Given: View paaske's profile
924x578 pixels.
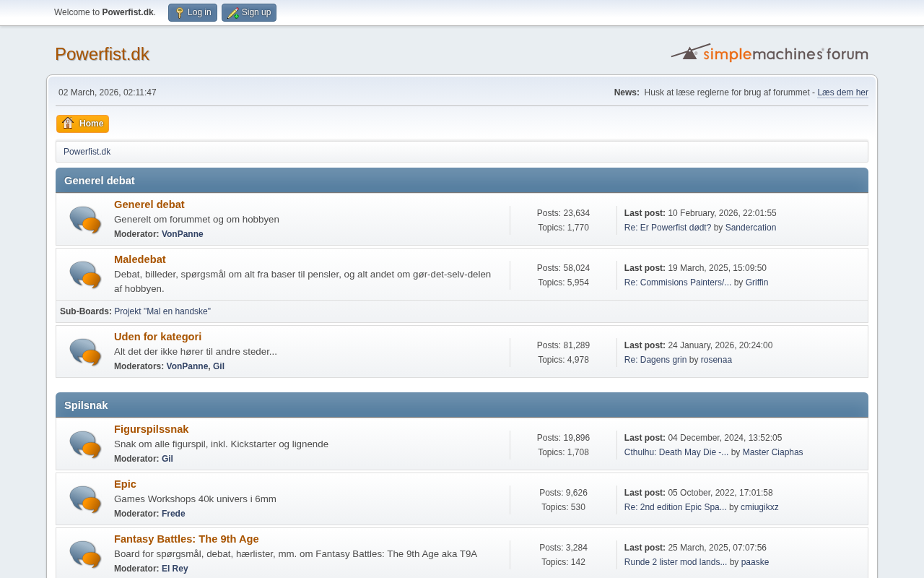Looking at the screenshot, I should click(x=755, y=562).
